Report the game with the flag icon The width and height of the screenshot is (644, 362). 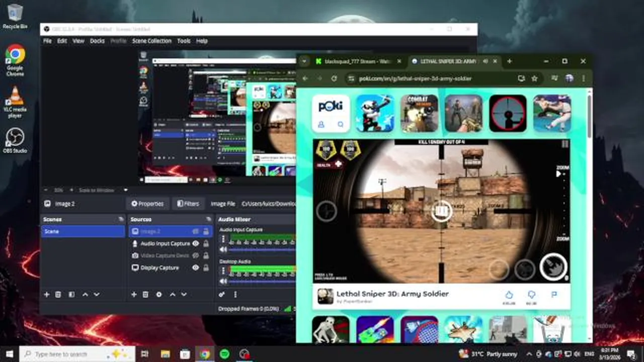click(x=554, y=295)
